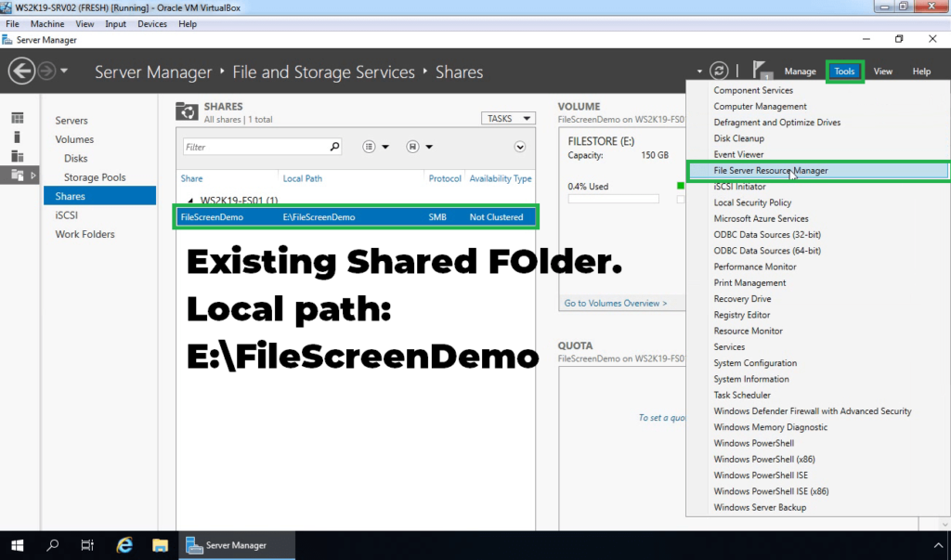The image size is (951, 560).
Task: Open the Dashboard icon in left rail
Action: pyautogui.click(x=18, y=118)
